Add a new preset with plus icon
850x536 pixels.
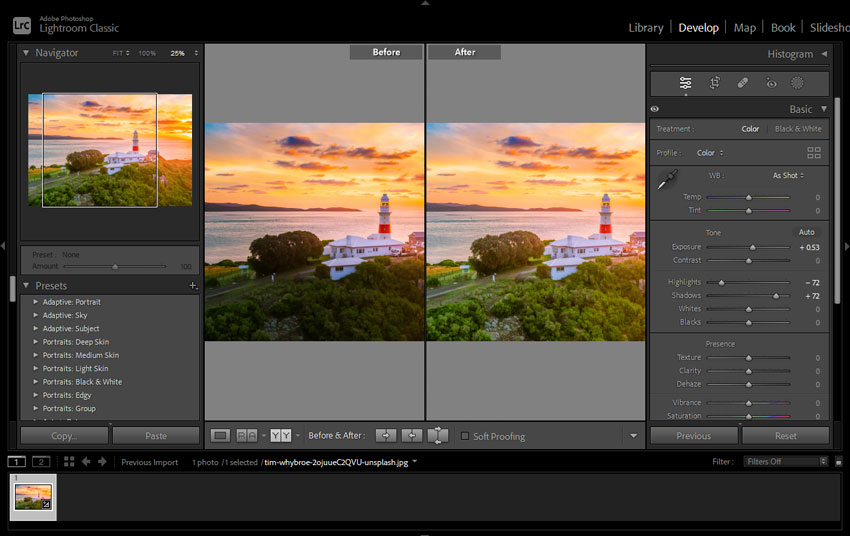point(192,286)
